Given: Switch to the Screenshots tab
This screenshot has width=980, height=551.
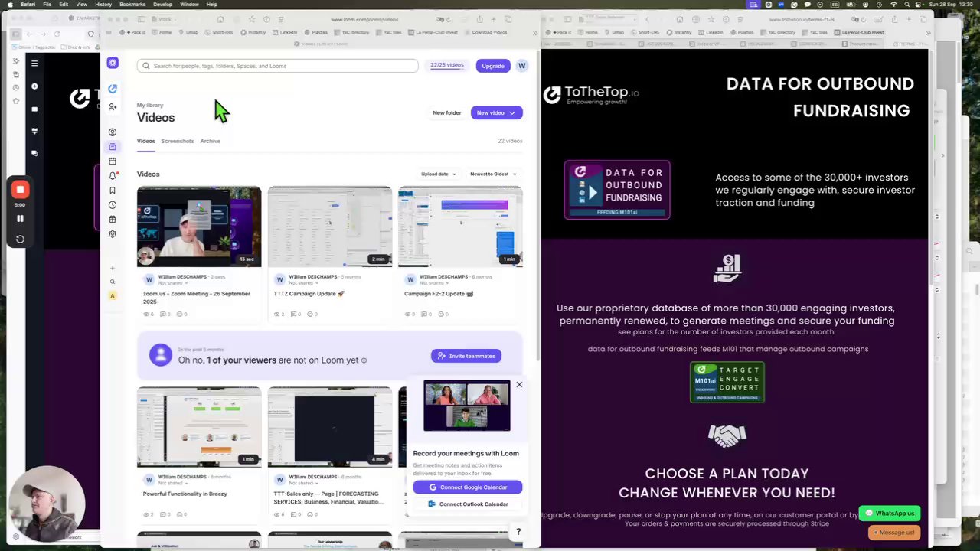Looking at the screenshot, I should 178,141.
